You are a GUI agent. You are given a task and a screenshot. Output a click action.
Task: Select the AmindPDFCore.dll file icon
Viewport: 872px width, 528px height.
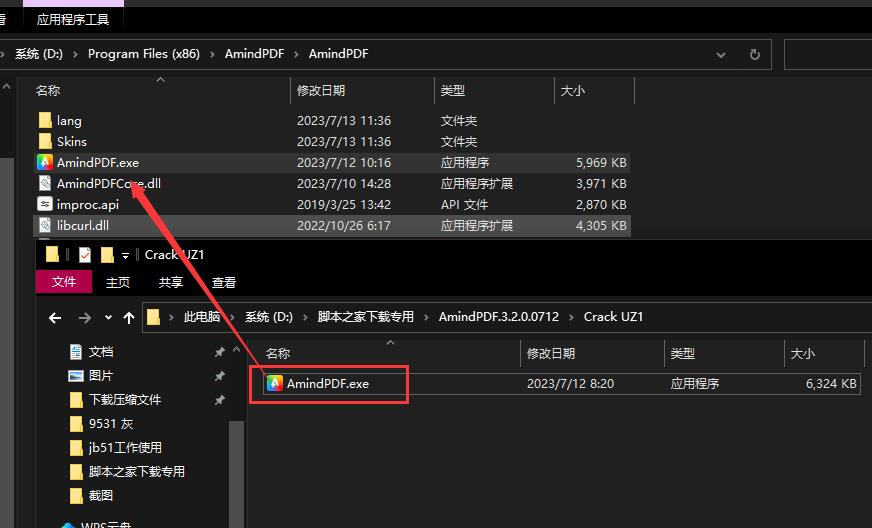tap(45, 184)
